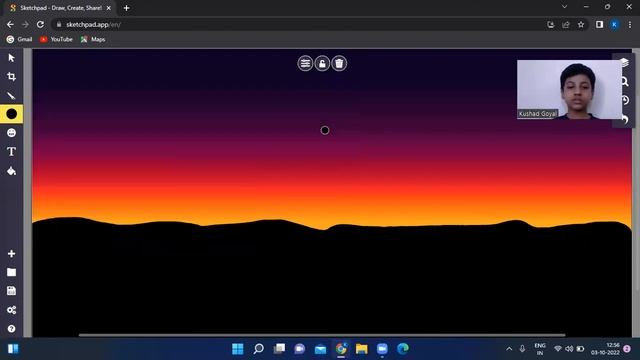Viewport: 640px width, 360px height.
Task: Select the Text tool
Action: click(x=11, y=152)
